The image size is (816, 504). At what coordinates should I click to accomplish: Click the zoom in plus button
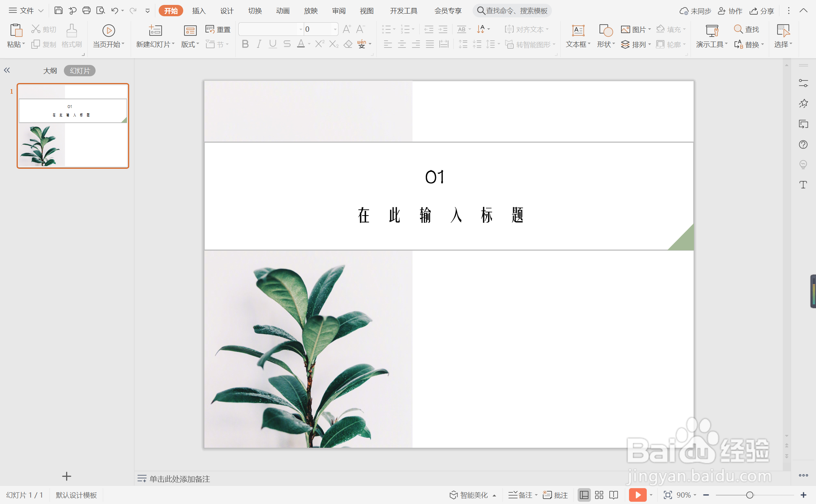(x=804, y=495)
